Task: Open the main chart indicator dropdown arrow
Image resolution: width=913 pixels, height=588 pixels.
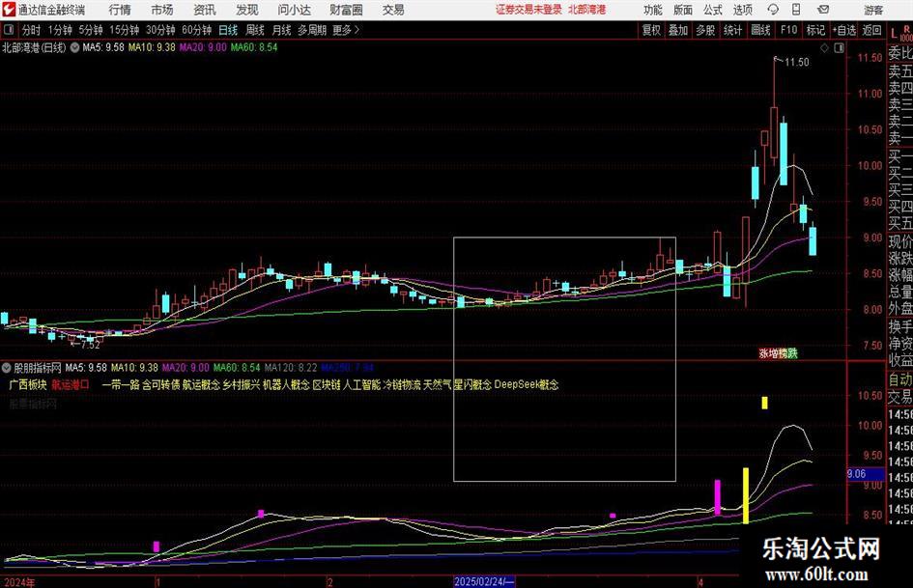Action: tap(74, 47)
